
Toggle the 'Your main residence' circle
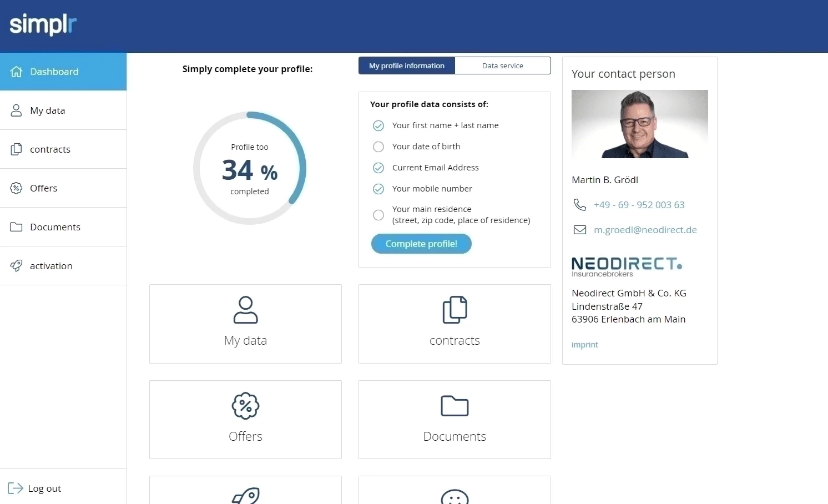pyautogui.click(x=378, y=215)
